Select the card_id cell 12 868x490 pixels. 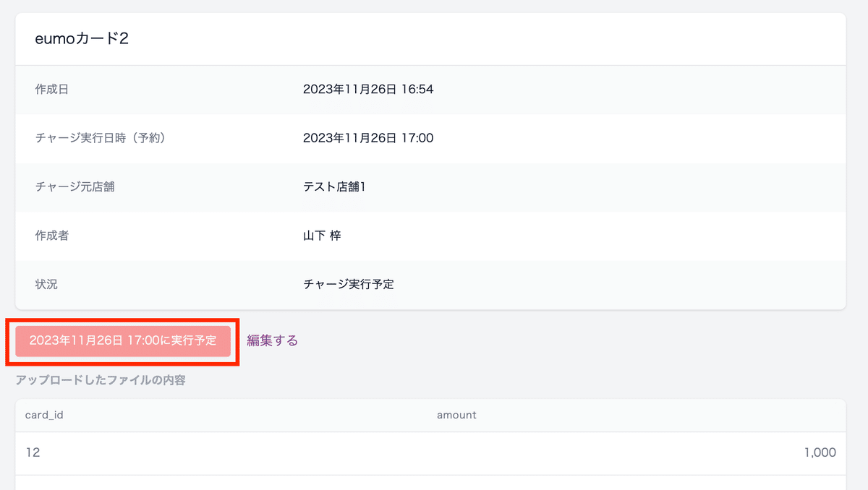click(x=33, y=452)
